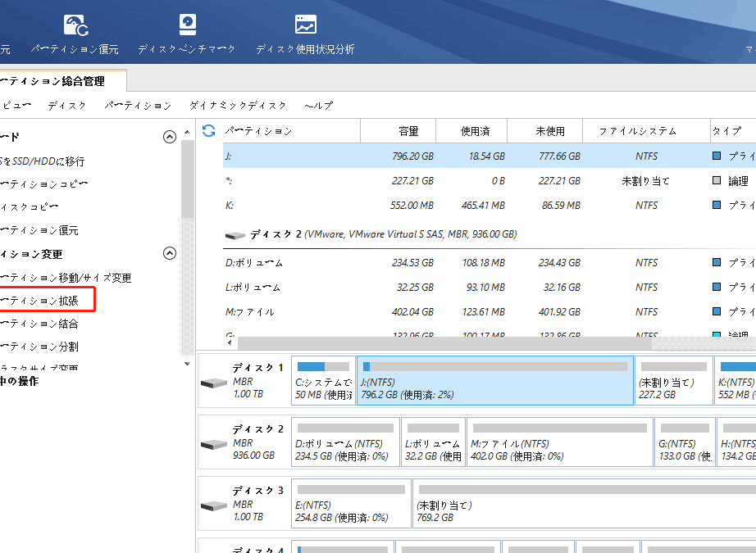Select the L:ボリューム row
The image size is (756, 553).
(x=490, y=287)
